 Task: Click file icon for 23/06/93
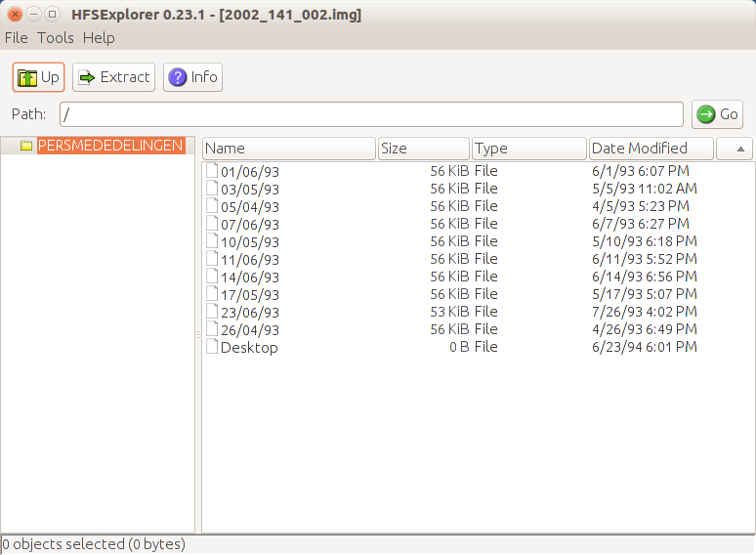tap(212, 312)
